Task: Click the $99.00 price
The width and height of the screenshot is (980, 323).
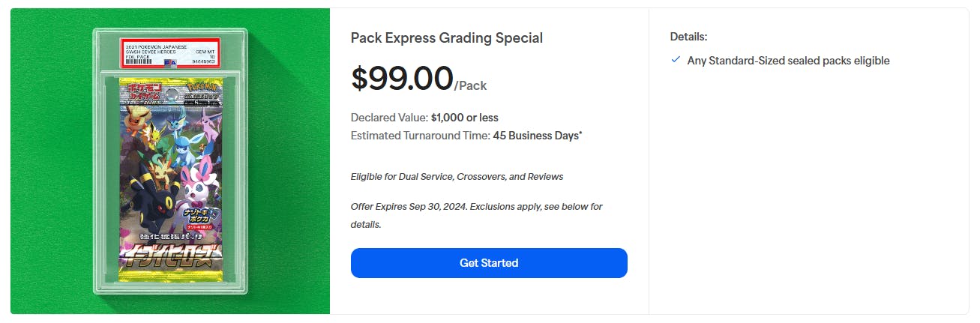Action: (402, 79)
